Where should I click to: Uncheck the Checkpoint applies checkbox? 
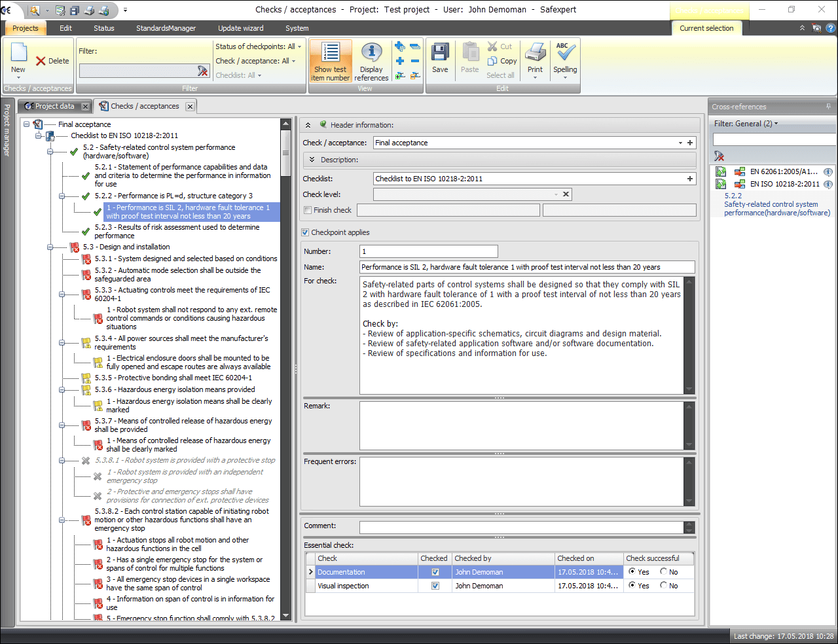tap(305, 232)
